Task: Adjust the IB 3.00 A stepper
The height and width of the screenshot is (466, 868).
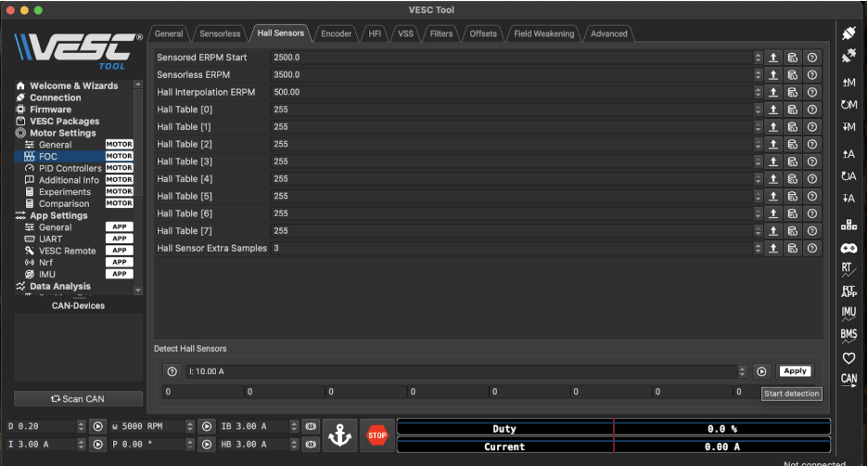Action: coord(294,426)
